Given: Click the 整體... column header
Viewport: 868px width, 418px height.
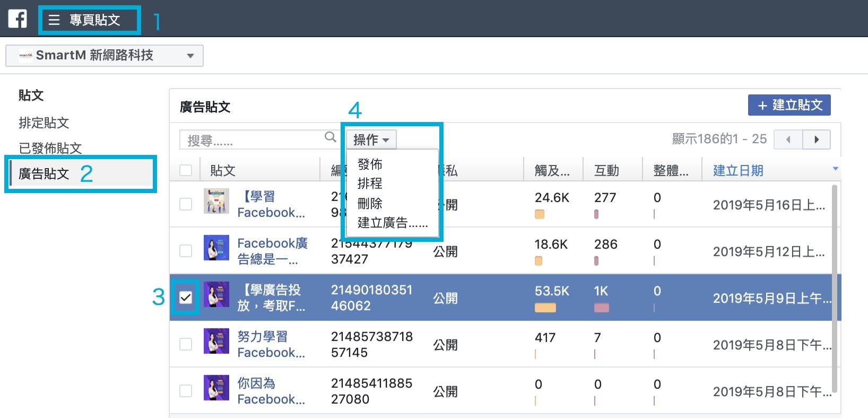Looking at the screenshot, I should (x=671, y=171).
